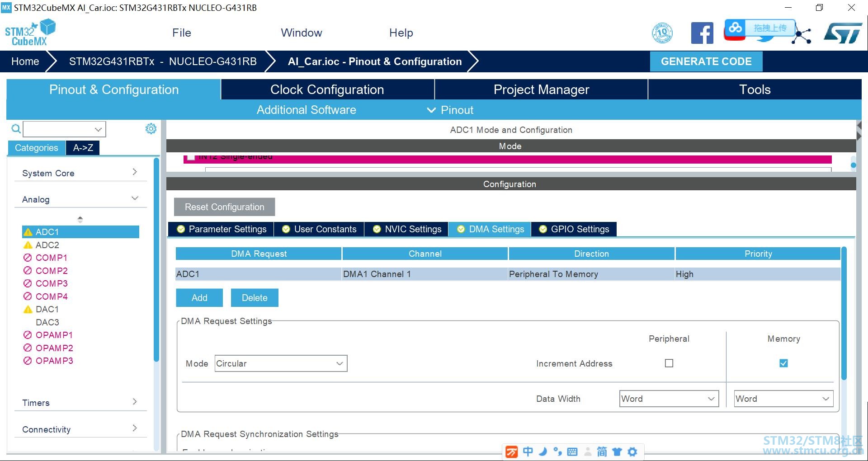Click the sort arrows above ADC1
This screenshot has width=868, height=461.
80,219
